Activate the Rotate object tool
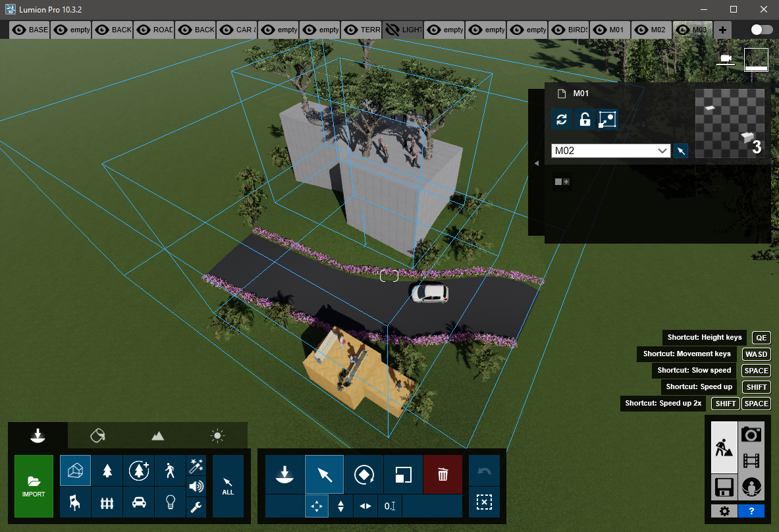 (363, 474)
